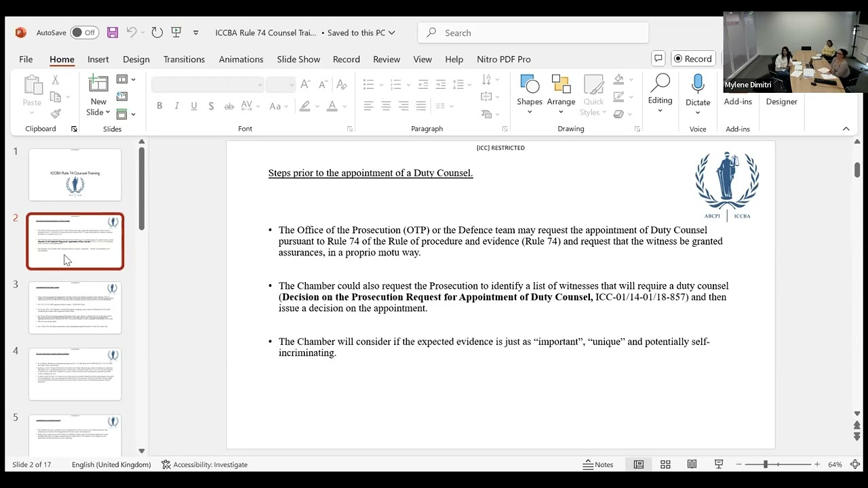868x488 pixels.
Task: Open the slide Section dropdown
Action: tap(125, 114)
